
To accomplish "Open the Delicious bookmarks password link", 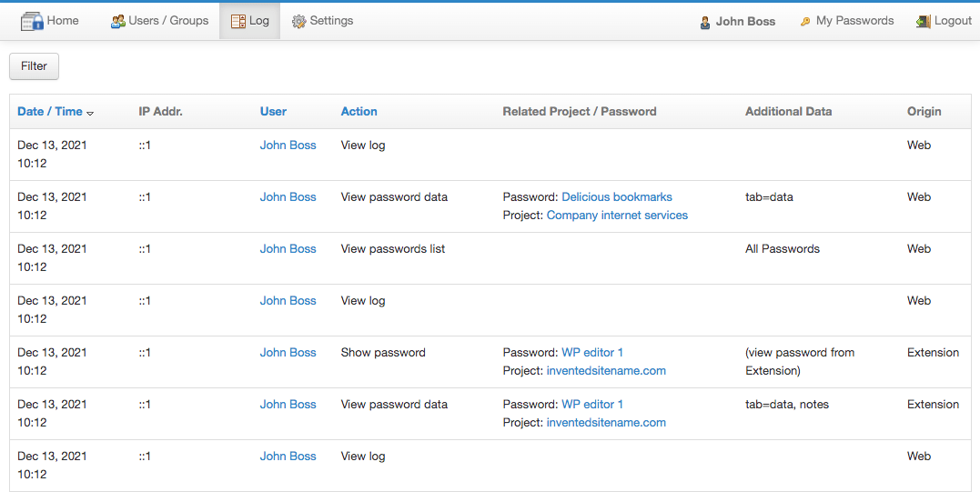I will click(617, 196).
